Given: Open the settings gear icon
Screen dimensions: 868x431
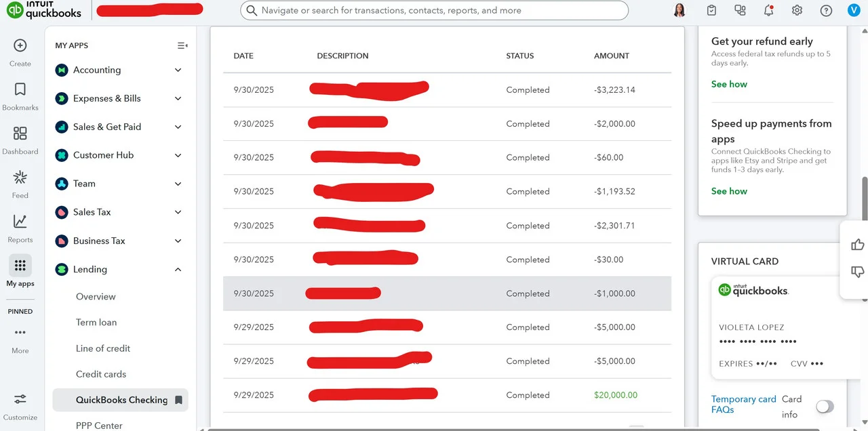Looking at the screenshot, I should coord(797,10).
